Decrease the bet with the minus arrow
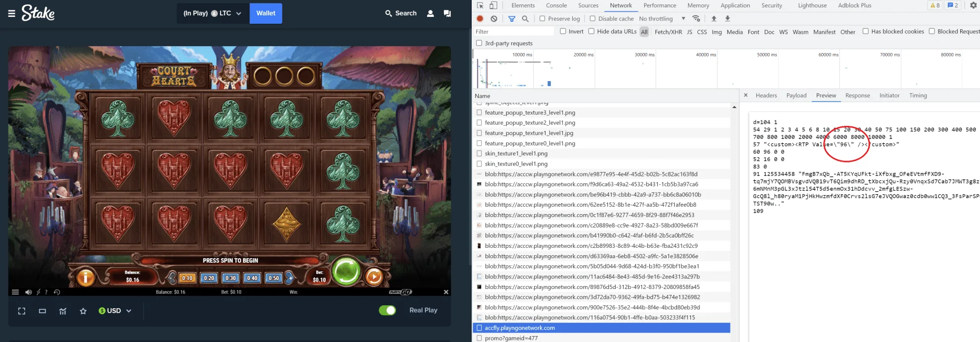The width and height of the screenshot is (980, 342). click(x=172, y=278)
